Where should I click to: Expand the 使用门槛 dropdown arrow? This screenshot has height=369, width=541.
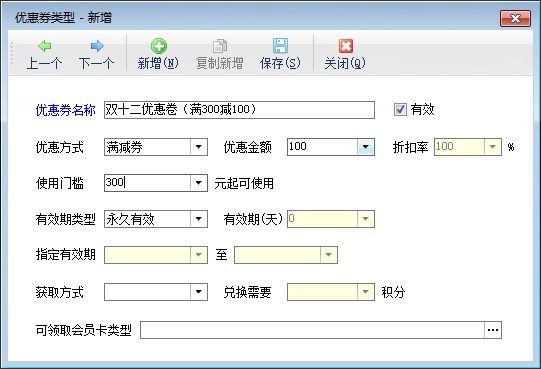198,183
